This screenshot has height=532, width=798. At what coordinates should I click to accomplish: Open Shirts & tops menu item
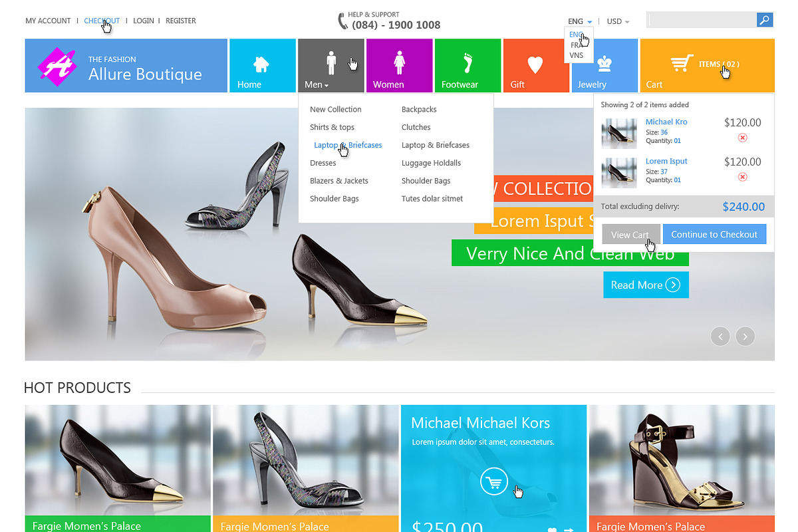[x=332, y=127]
